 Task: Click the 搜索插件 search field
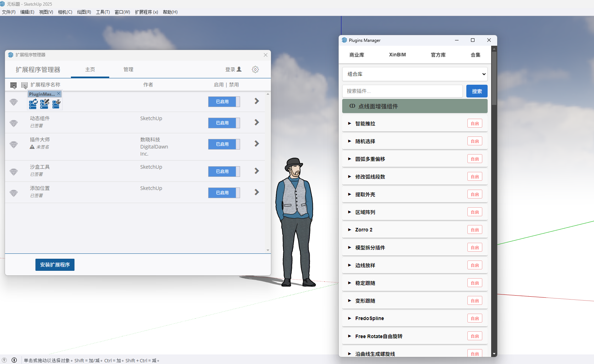click(x=402, y=91)
